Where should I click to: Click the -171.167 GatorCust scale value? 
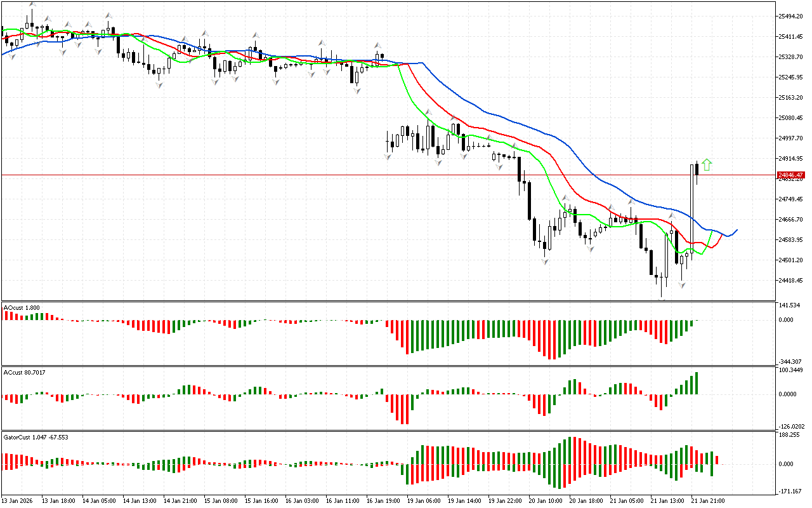(790, 491)
